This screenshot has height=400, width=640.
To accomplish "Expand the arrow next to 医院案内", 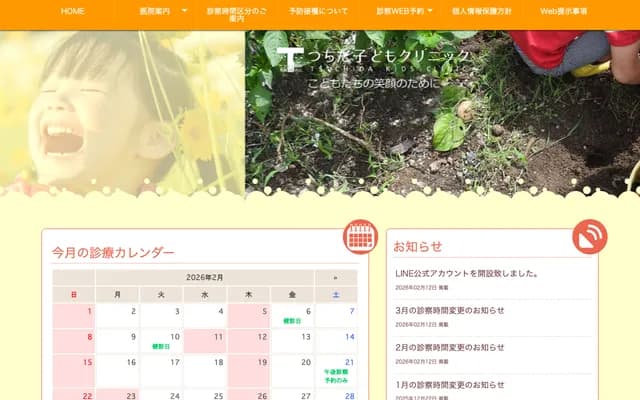I will (x=184, y=11).
